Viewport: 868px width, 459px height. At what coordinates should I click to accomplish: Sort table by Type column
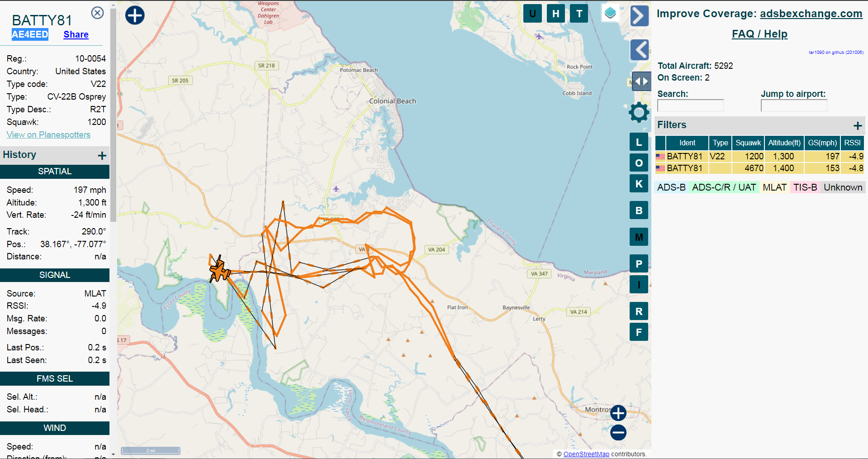(x=720, y=143)
